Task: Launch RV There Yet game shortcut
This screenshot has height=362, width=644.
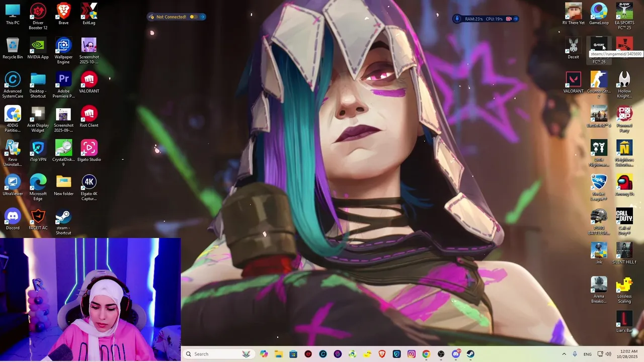Action: click(574, 14)
